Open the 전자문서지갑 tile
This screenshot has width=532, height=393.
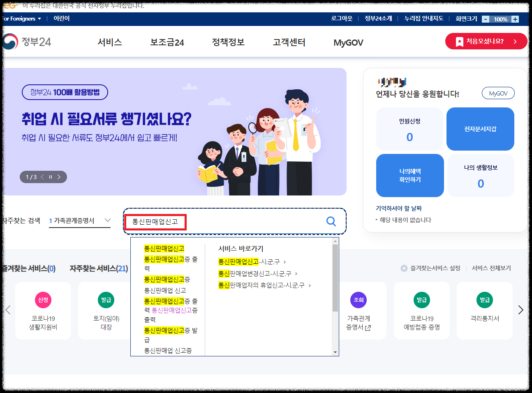click(x=480, y=129)
